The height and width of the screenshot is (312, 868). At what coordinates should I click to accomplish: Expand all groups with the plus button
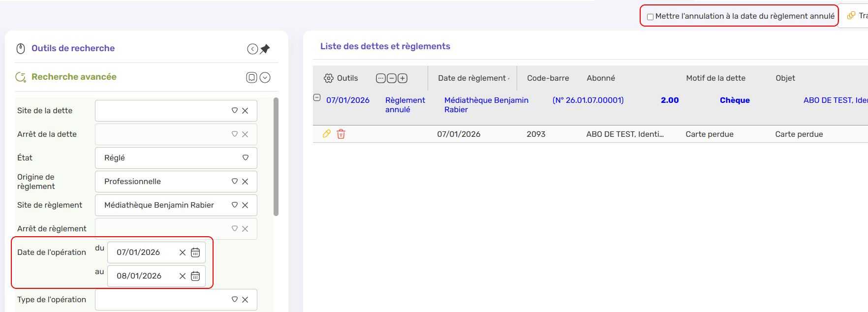coord(403,78)
